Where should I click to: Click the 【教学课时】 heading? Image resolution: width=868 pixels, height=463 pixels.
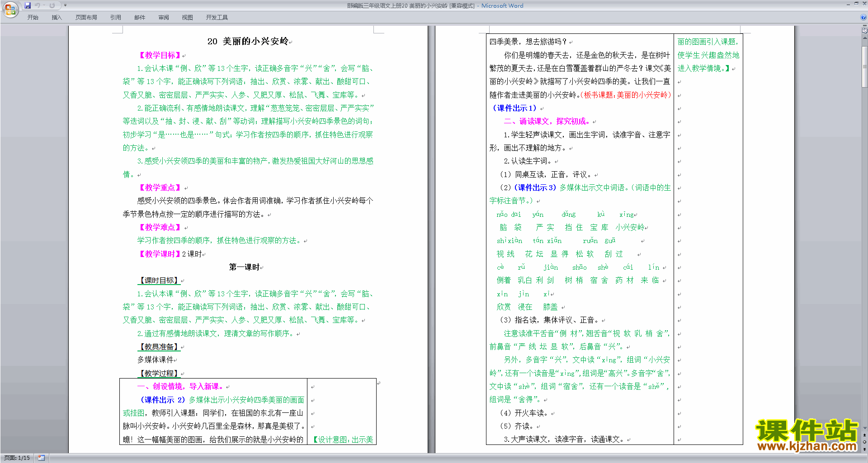pos(160,254)
